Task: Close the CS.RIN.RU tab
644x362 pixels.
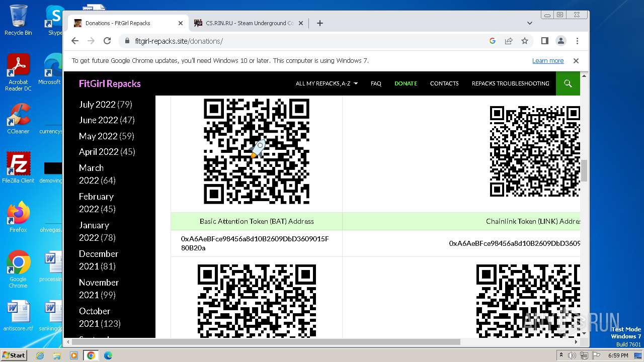Action: 301,23
